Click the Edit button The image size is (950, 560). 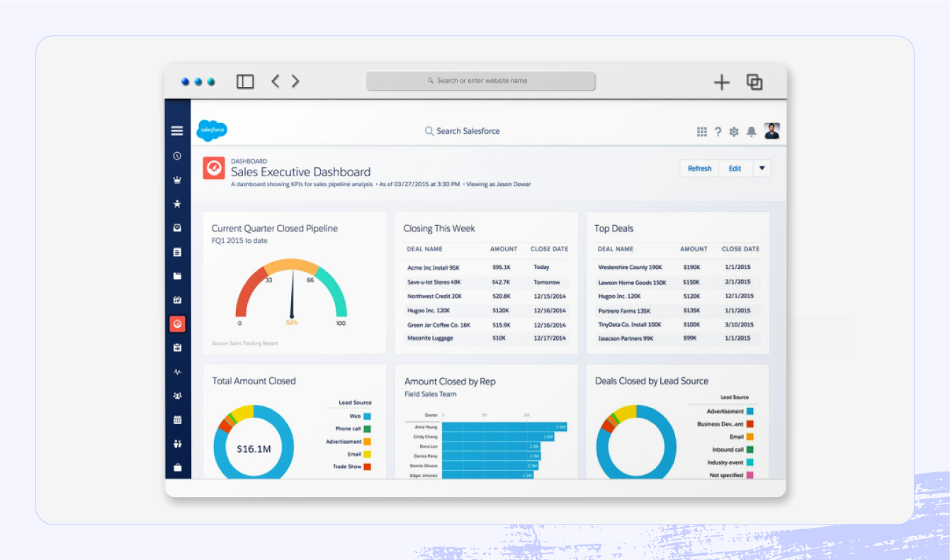point(735,168)
